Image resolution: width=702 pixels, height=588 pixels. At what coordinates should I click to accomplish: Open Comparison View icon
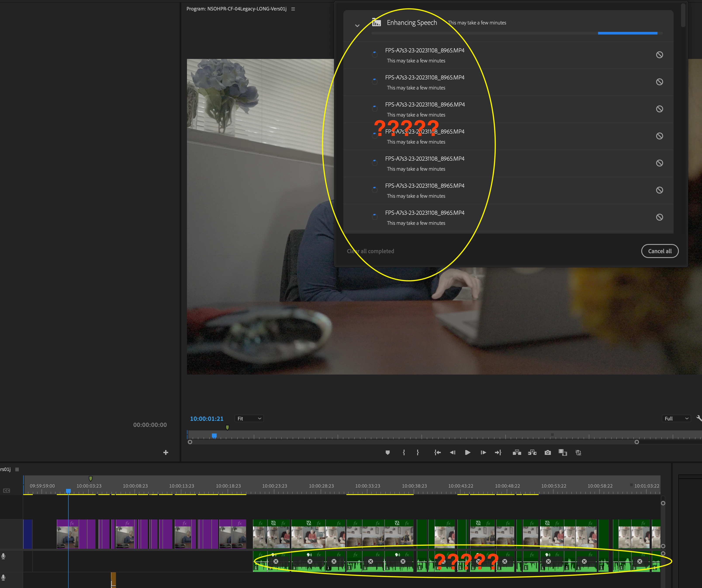pyautogui.click(x=563, y=452)
